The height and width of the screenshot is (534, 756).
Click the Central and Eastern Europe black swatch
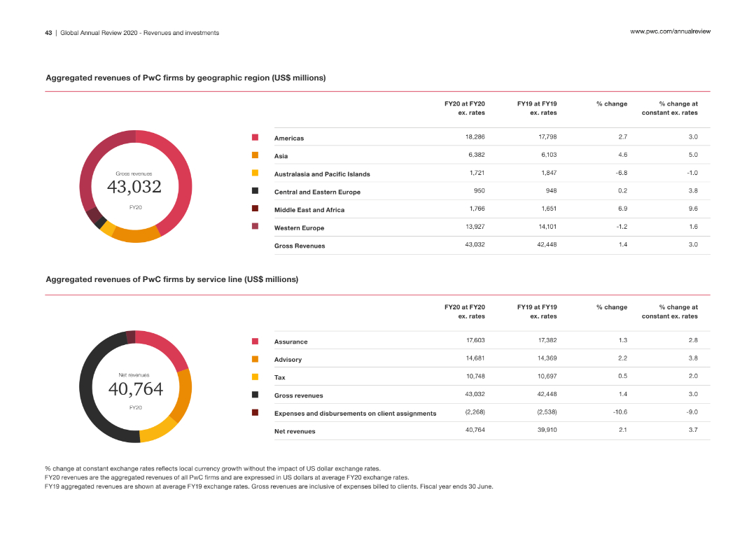(255, 191)
